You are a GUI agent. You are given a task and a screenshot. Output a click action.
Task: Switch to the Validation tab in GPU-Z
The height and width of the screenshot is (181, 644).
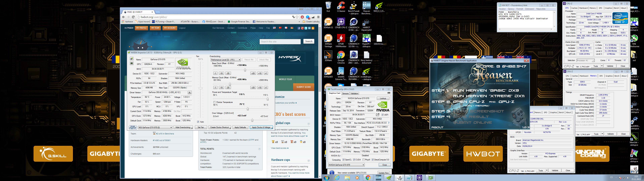354,94
